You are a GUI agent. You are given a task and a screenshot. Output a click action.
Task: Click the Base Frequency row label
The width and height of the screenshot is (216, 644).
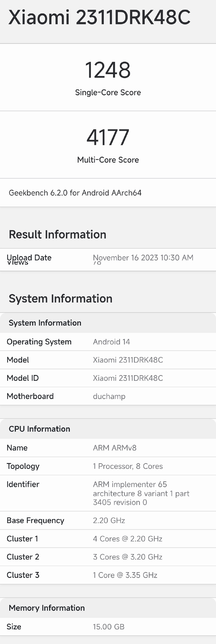35,520
